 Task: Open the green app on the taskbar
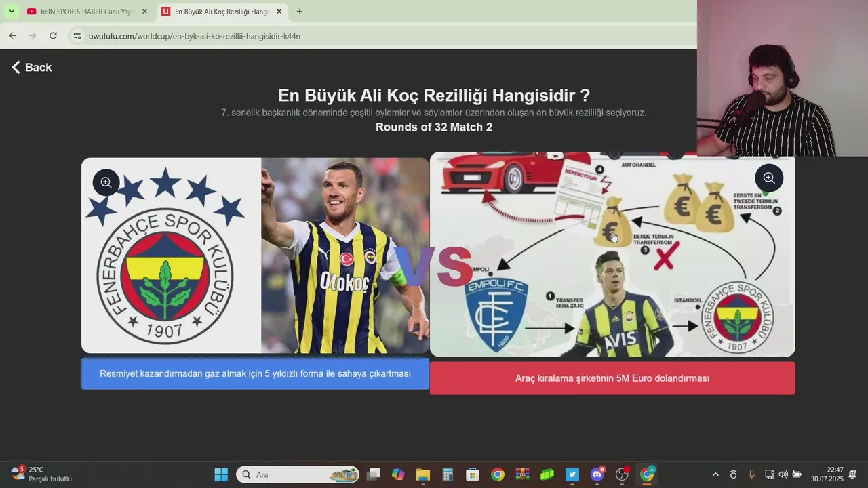547,474
